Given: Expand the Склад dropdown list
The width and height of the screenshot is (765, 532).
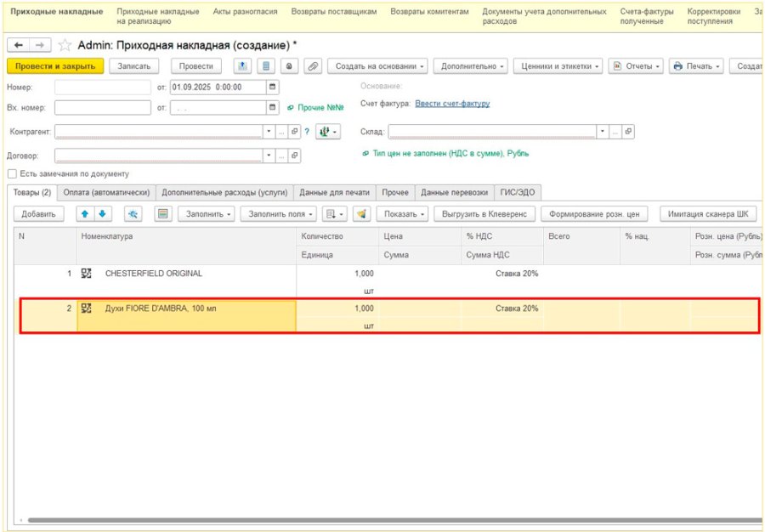Looking at the screenshot, I should [x=603, y=132].
